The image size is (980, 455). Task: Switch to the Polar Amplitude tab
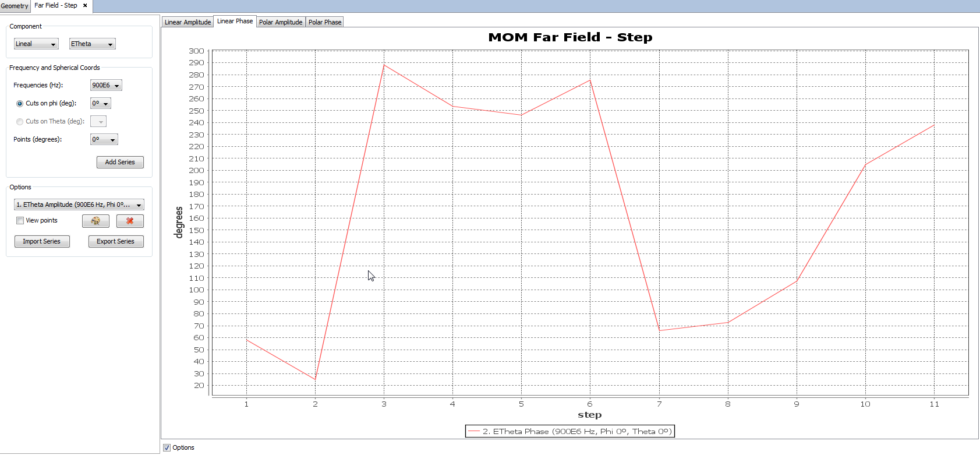281,22
